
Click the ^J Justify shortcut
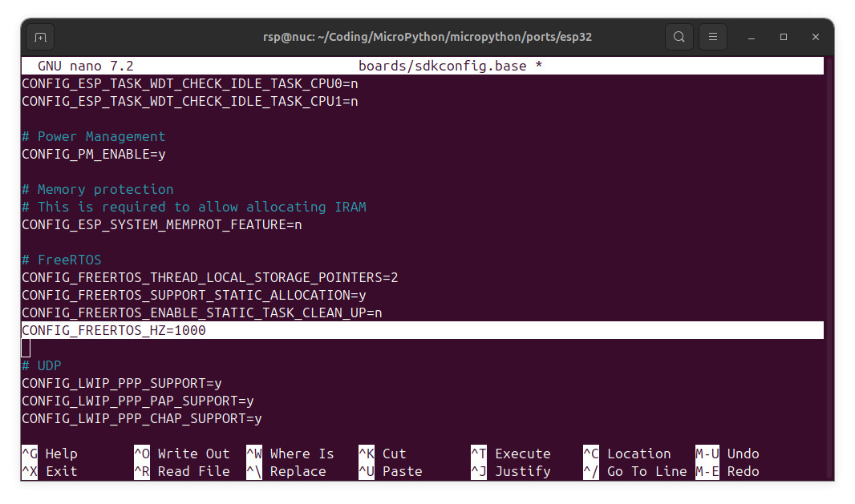511,471
